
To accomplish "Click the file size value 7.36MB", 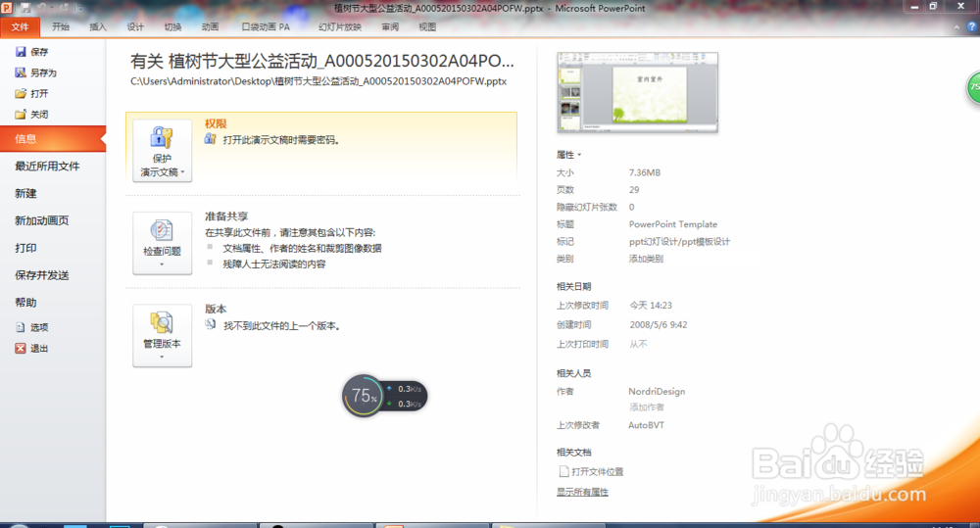I will click(645, 172).
